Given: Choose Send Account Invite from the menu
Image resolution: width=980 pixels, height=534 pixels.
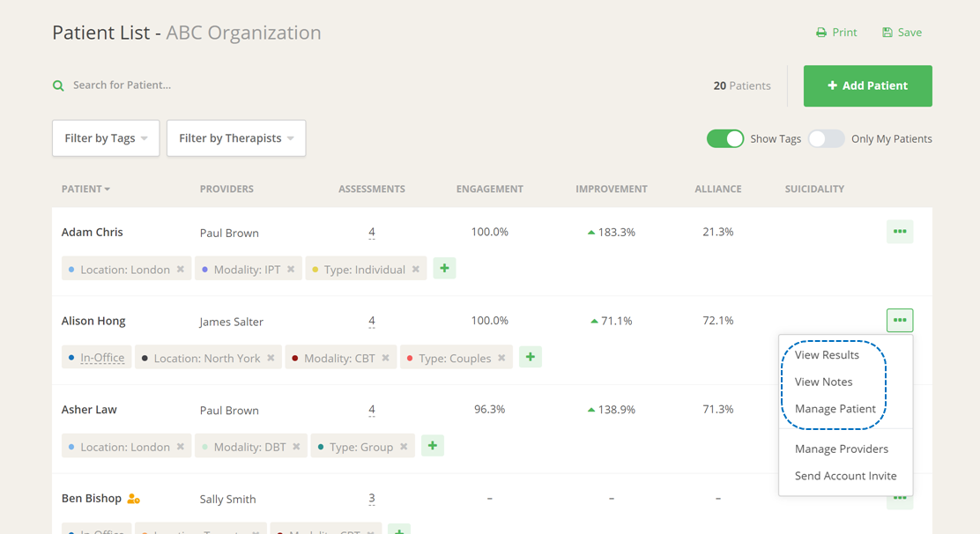Looking at the screenshot, I should [x=845, y=475].
